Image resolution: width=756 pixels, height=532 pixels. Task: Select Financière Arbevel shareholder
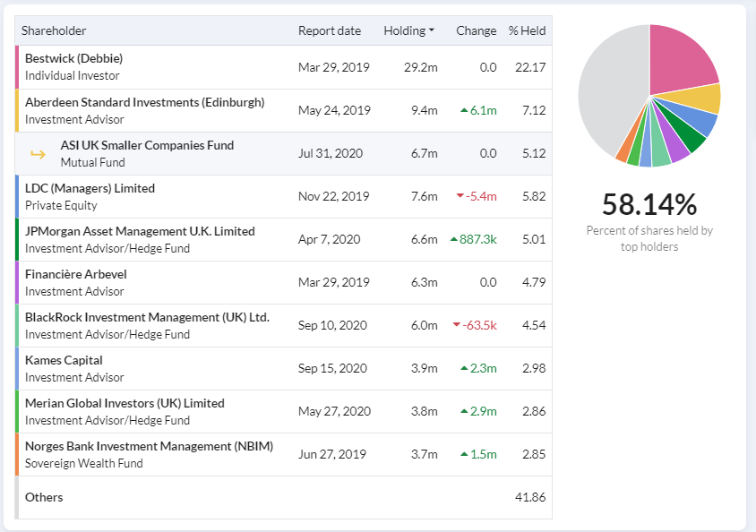(x=75, y=274)
